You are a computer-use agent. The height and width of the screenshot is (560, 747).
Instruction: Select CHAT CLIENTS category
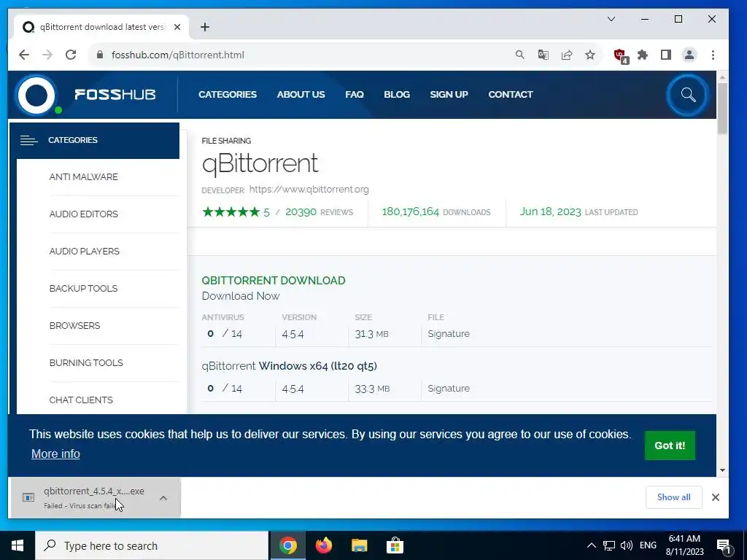pos(81,400)
